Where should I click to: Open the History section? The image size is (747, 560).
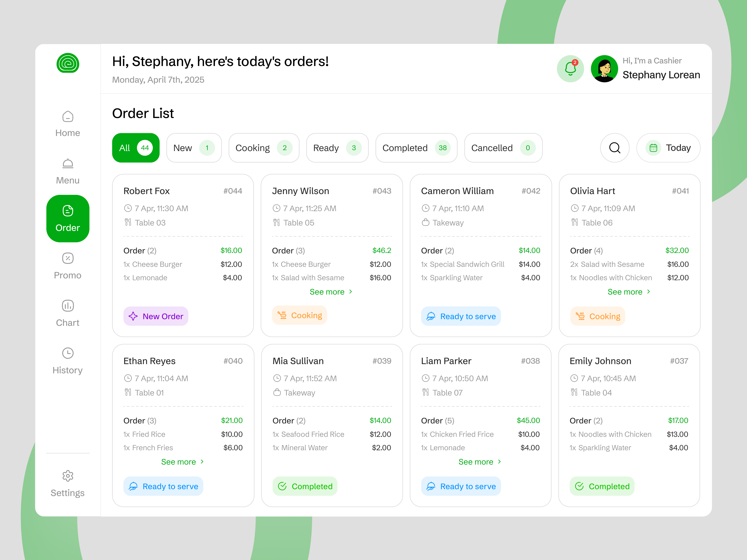68,361
